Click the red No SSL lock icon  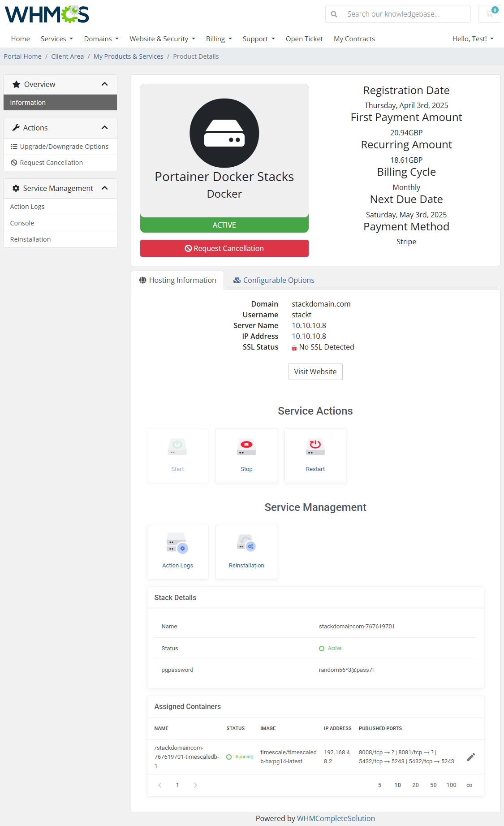tap(294, 348)
